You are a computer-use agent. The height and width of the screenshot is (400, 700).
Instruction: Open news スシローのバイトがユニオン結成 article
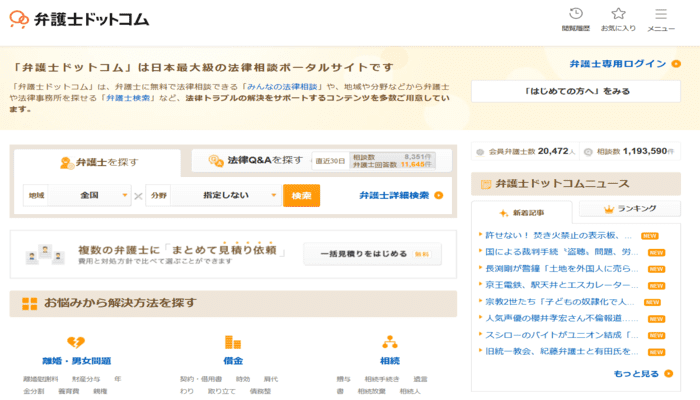click(x=562, y=335)
